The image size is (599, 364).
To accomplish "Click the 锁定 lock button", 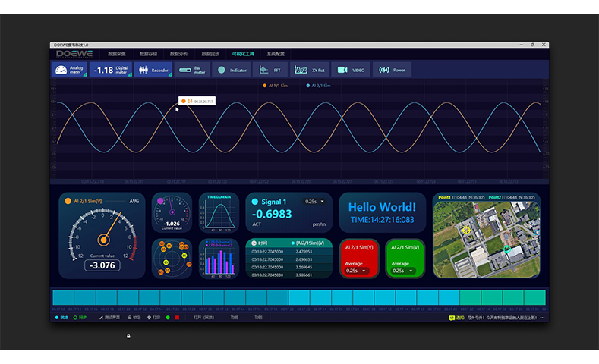I will (134, 317).
